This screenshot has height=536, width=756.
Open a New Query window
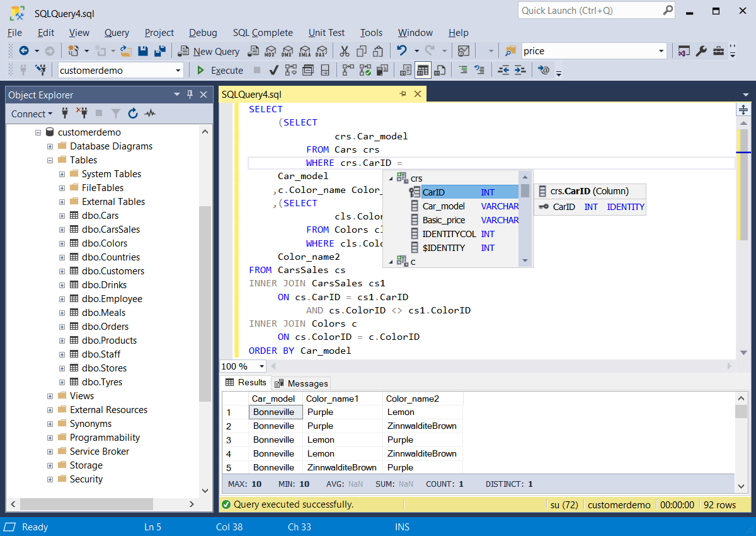[209, 51]
